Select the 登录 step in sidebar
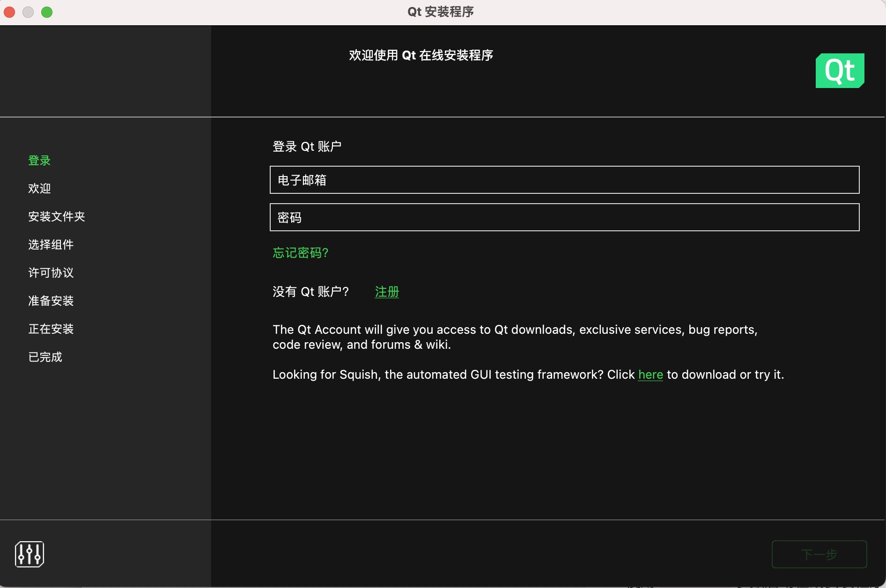This screenshot has height=588, width=886. point(39,161)
